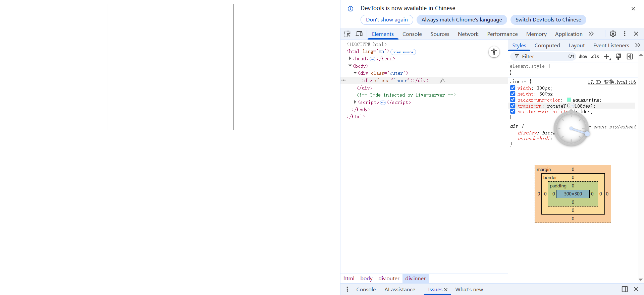
Task: Disable the transform property checkbox
Action: coord(513,106)
